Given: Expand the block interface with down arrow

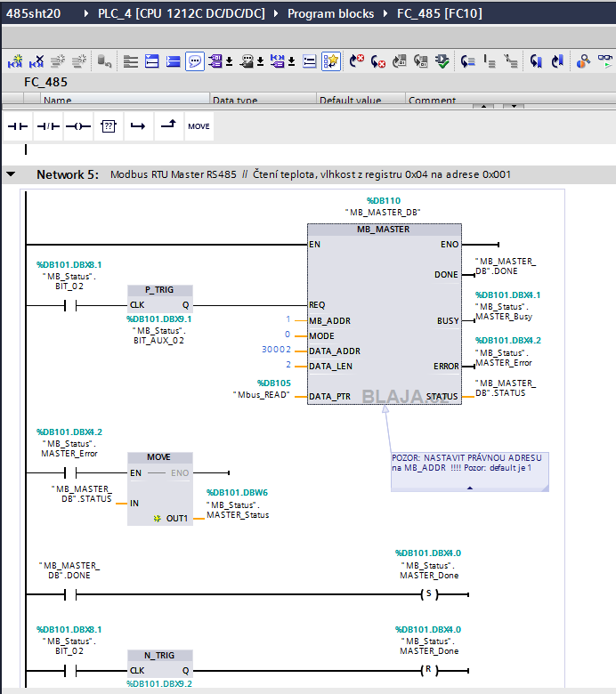Looking at the screenshot, I should coord(514,106).
